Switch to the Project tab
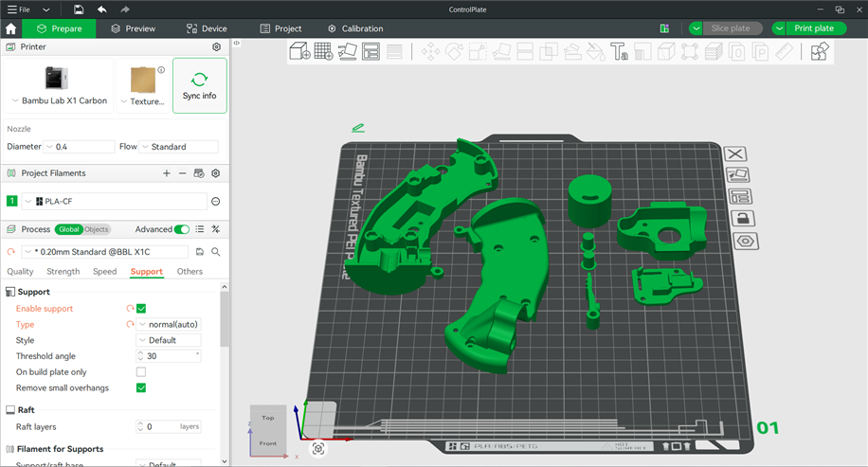 (x=280, y=28)
